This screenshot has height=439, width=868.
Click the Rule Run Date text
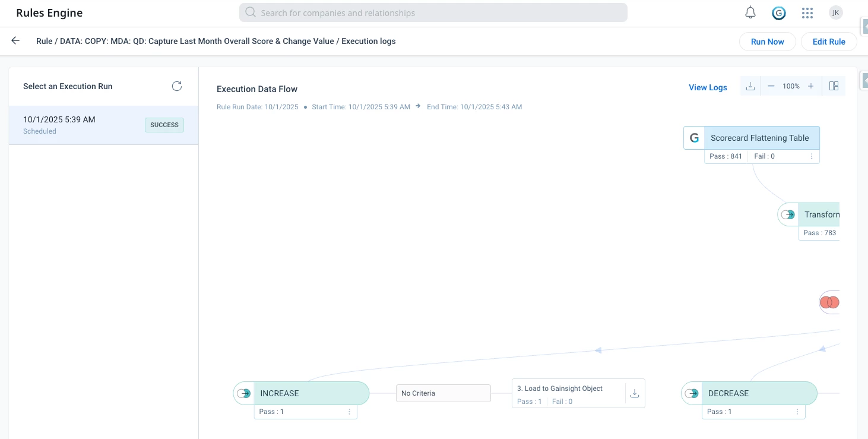click(258, 107)
